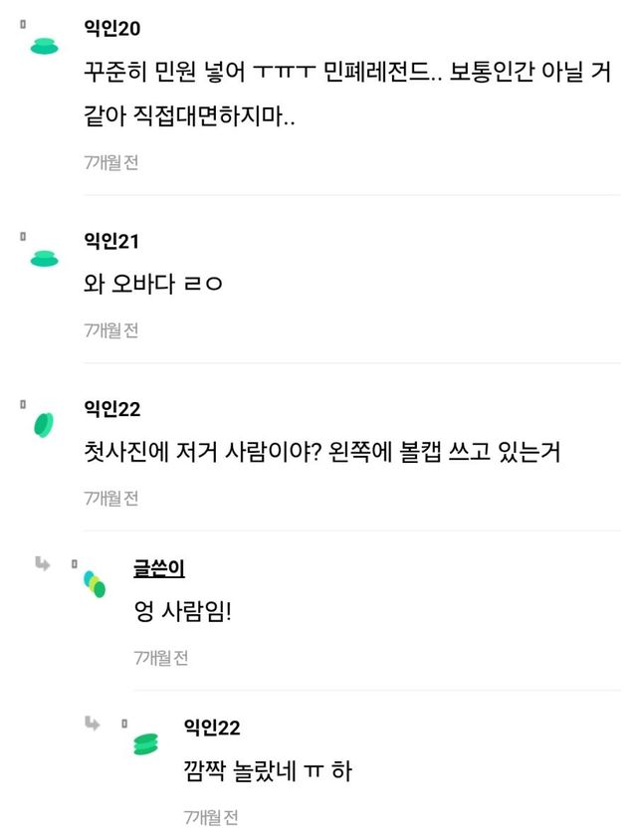Open 익인21's profile avatar

[x=44, y=260]
